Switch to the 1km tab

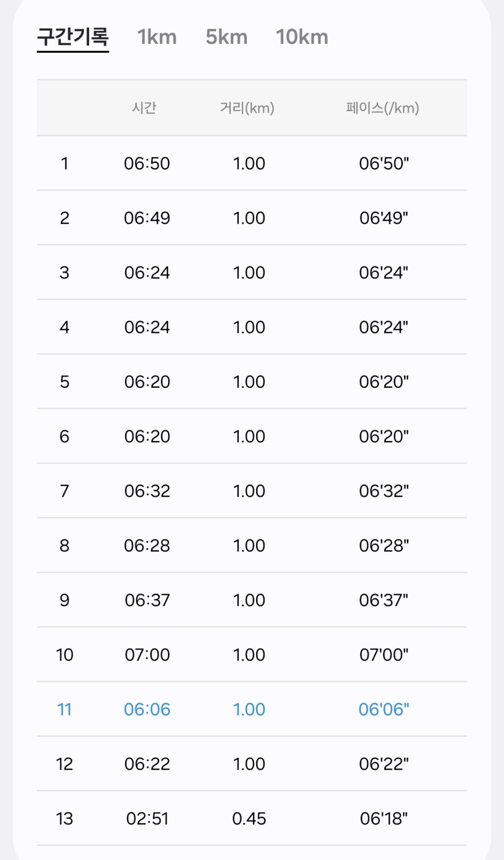click(x=157, y=37)
